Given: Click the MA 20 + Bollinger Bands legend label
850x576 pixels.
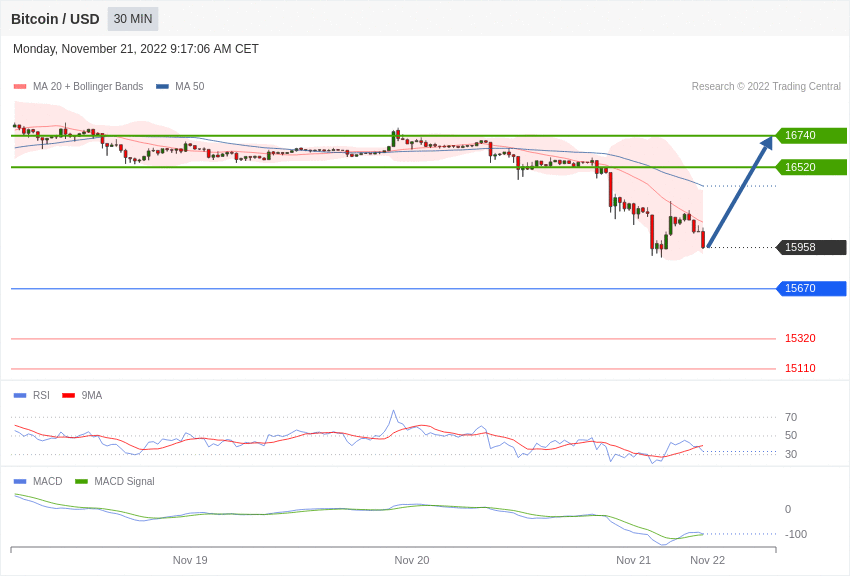Looking at the screenshot, I should [88, 87].
